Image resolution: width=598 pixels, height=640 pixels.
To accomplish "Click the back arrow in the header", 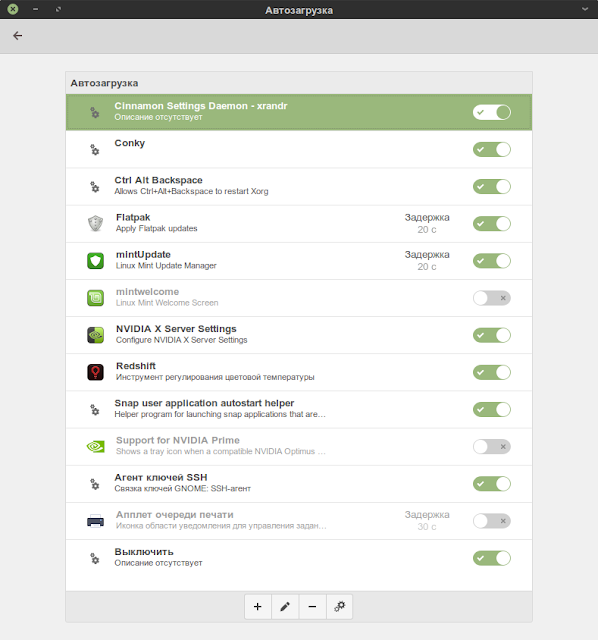I will 18,36.
